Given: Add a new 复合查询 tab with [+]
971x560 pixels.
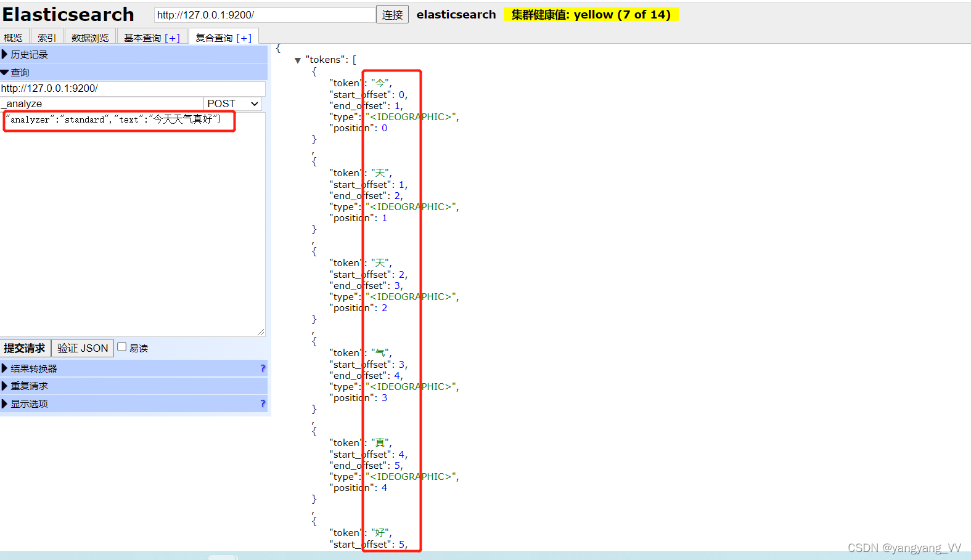Looking at the screenshot, I should coord(244,38).
